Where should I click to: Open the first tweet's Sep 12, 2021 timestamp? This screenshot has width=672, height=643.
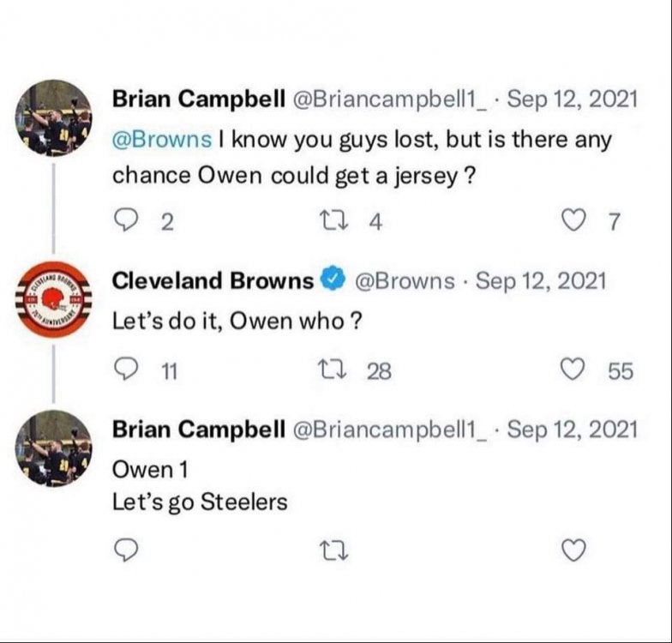coord(573,99)
